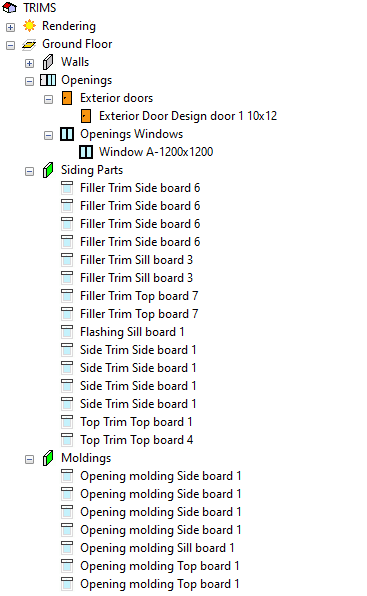The image size is (367, 596).
Task: Select Exterior Door Design door 1 10x12
Action: [188, 116]
